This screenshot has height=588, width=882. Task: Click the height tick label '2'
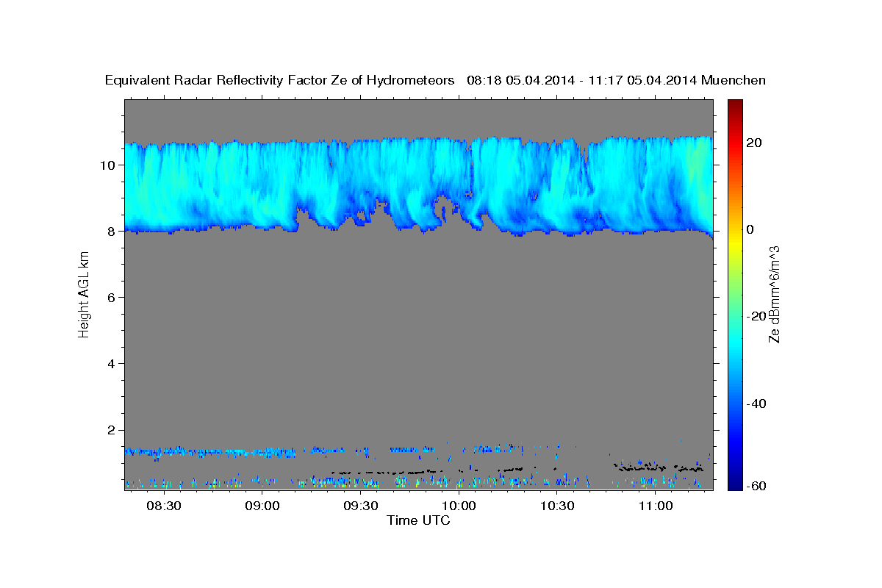click(x=112, y=430)
